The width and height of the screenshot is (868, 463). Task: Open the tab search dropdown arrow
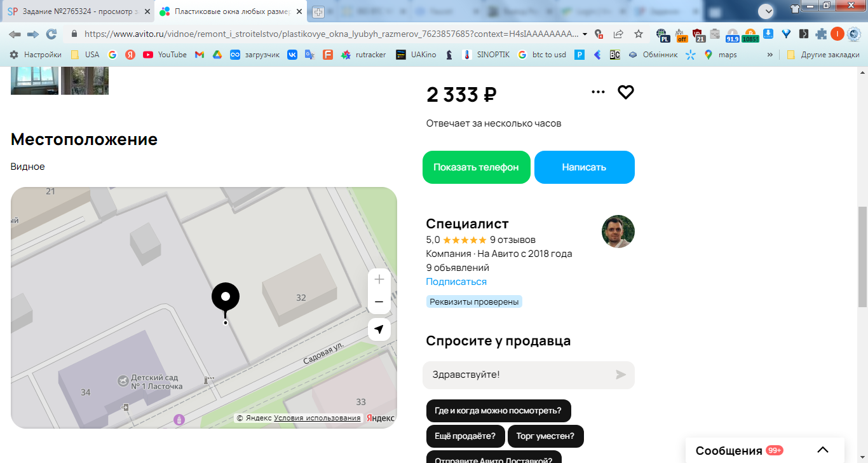766,11
